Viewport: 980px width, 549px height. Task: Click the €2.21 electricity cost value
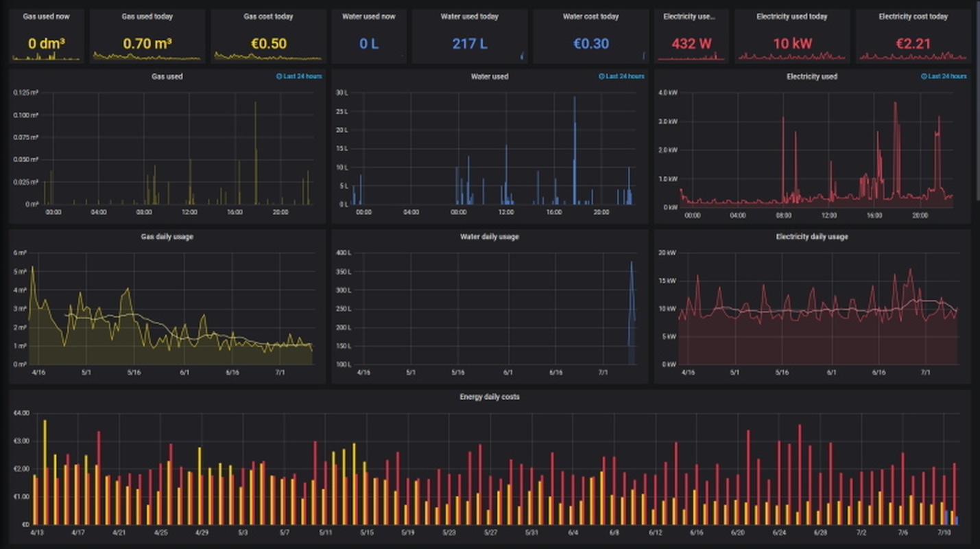click(913, 44)
